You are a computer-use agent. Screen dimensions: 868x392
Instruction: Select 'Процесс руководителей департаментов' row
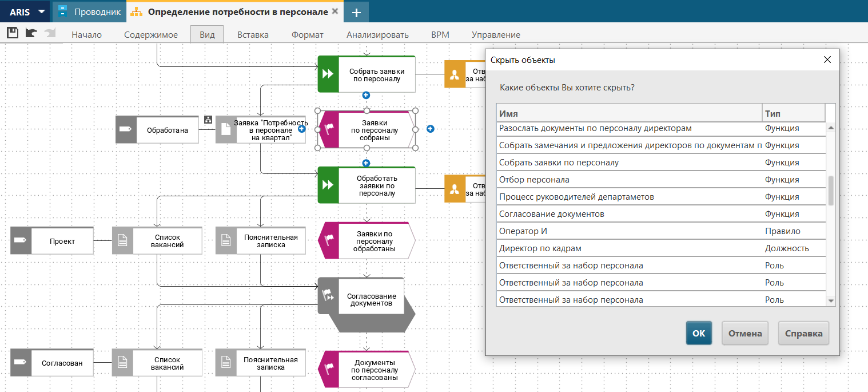[661, 197]
